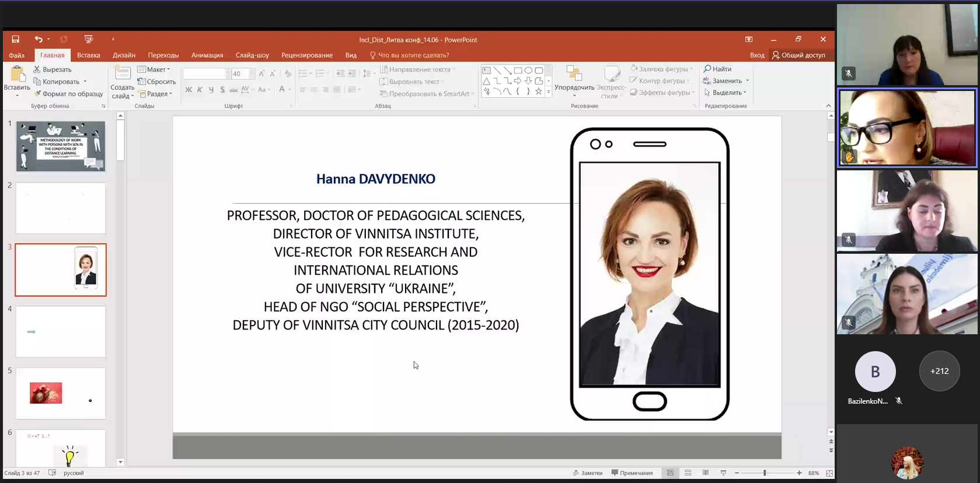Click the Save icon in the title bar

[16, 39]
